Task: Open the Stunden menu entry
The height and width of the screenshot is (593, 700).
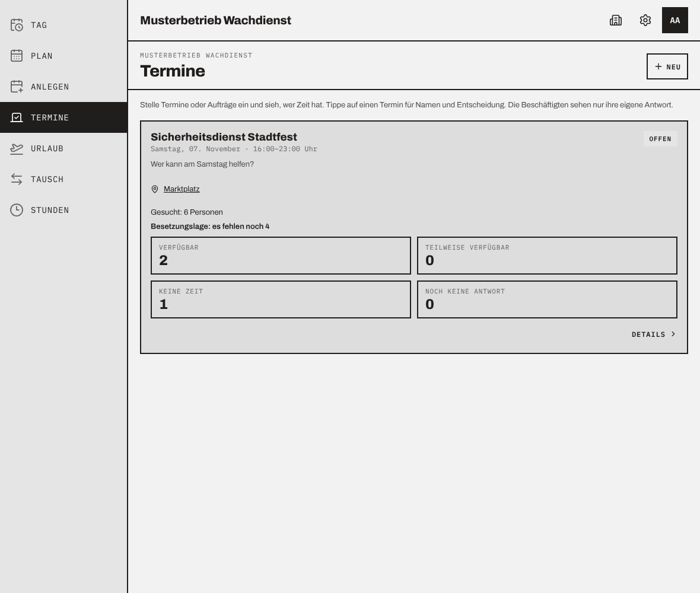Action: pos(64,210)
